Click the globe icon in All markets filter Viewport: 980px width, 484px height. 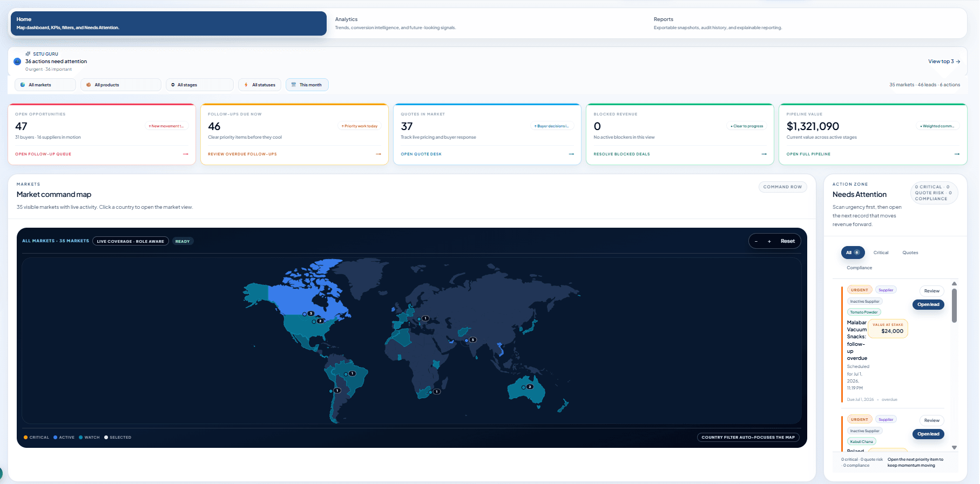[x=23, y=85]
